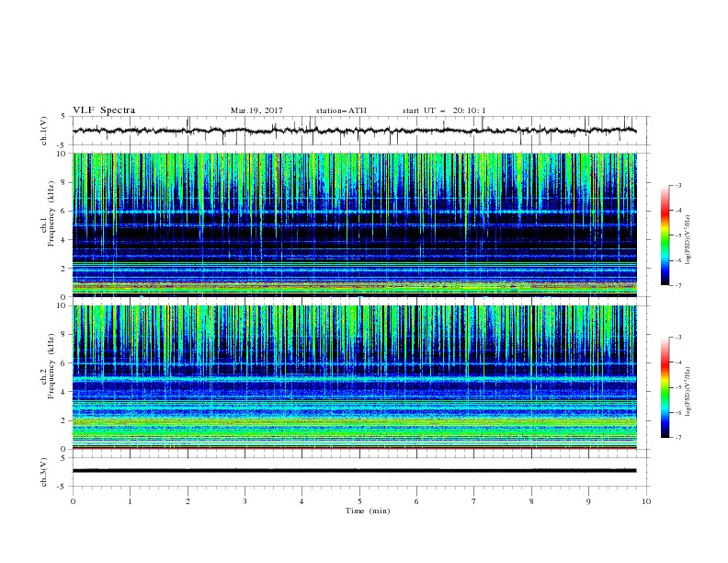Click the time axis tick label '2'

point(188,501)
